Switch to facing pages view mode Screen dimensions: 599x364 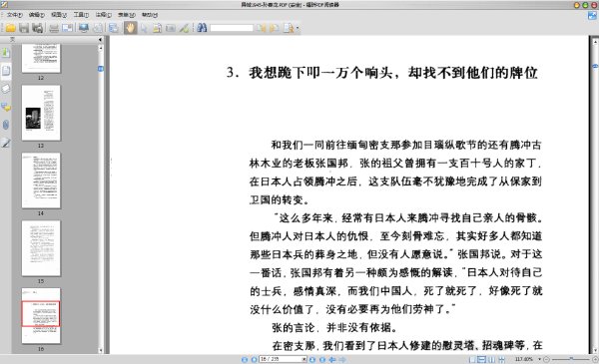pyautogui.click(x=491, y=359)
